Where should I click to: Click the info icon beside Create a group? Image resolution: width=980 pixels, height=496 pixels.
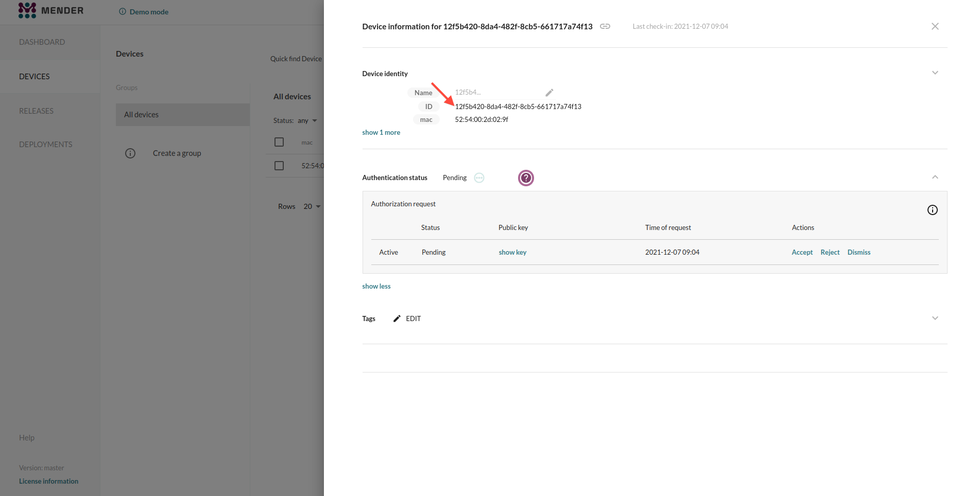pos(130,153)
